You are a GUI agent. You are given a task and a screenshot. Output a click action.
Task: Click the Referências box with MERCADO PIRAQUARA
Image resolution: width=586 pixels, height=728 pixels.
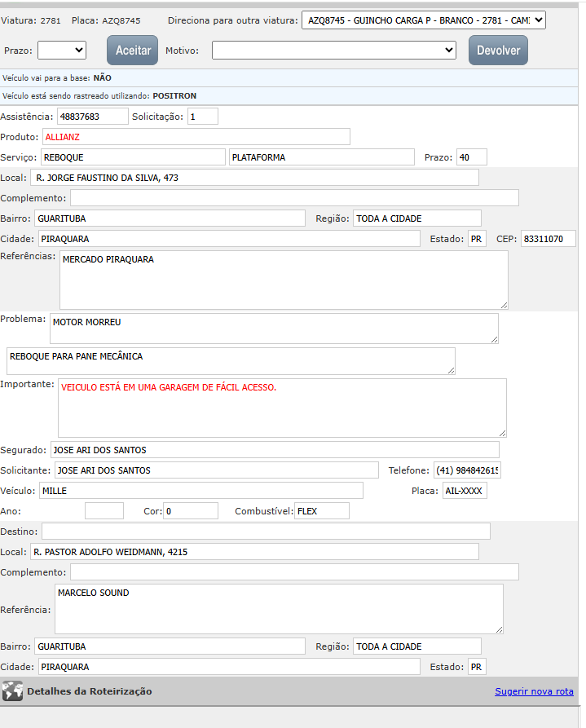pyautogui.click(x=284, y=280)
